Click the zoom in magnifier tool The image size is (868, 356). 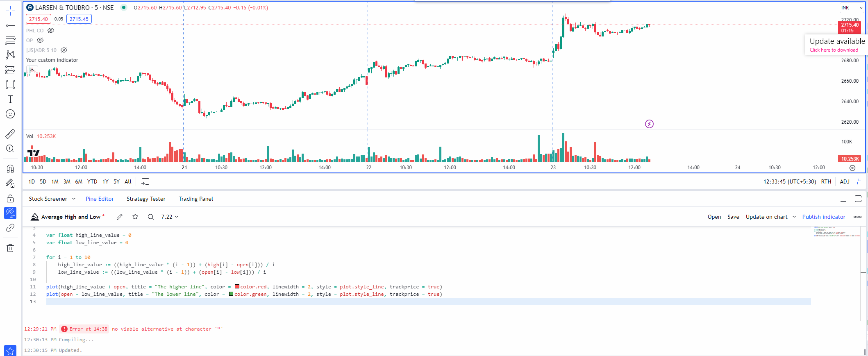pos(10,148)
